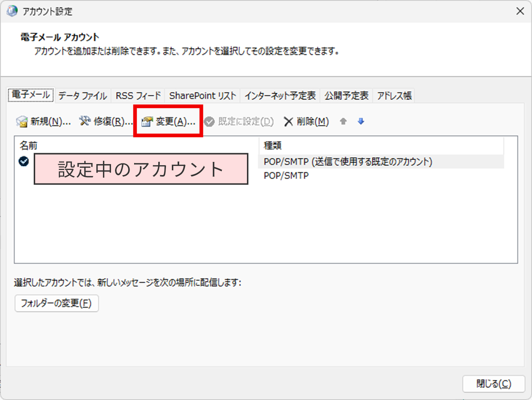Image resolution: width=532 pixels, height=400 pixels.
Task: Open the インターネット予定表 tab
Action: point(280,96)
